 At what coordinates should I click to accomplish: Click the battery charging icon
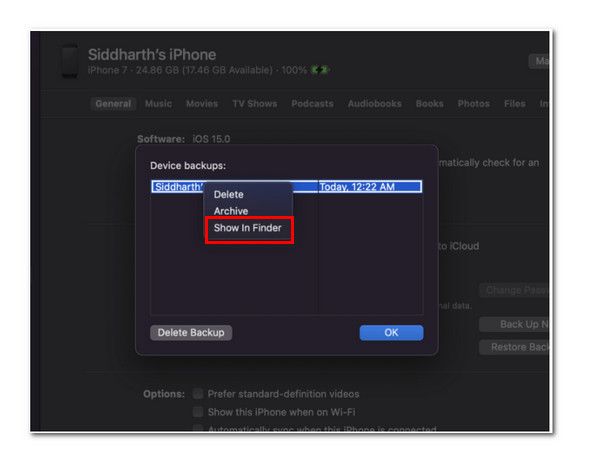320,70
